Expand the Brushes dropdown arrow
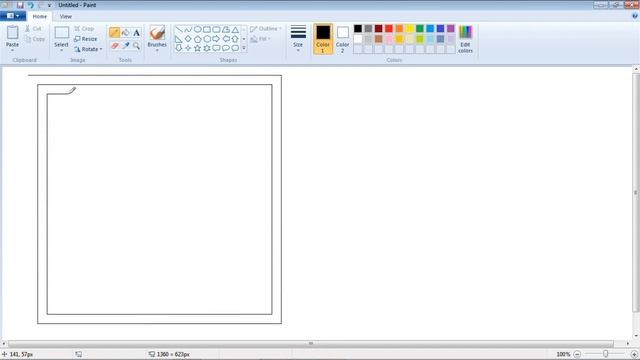This screenshot has width=640, height=360. [157, 50]
